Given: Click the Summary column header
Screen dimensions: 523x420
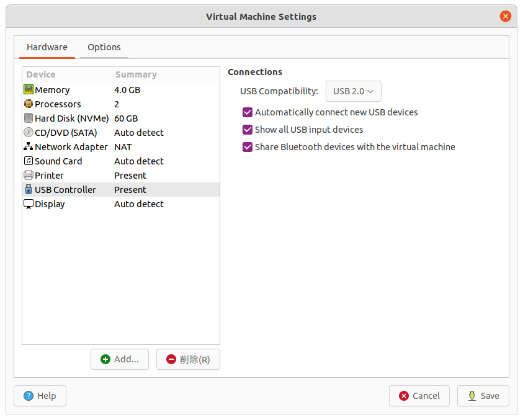Looking at the screenshot, I should (136, 74).
